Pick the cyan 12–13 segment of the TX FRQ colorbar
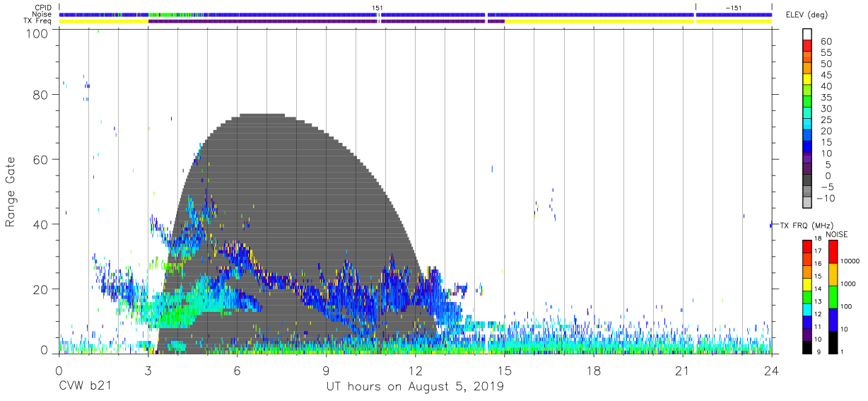 tap(807, 309)
